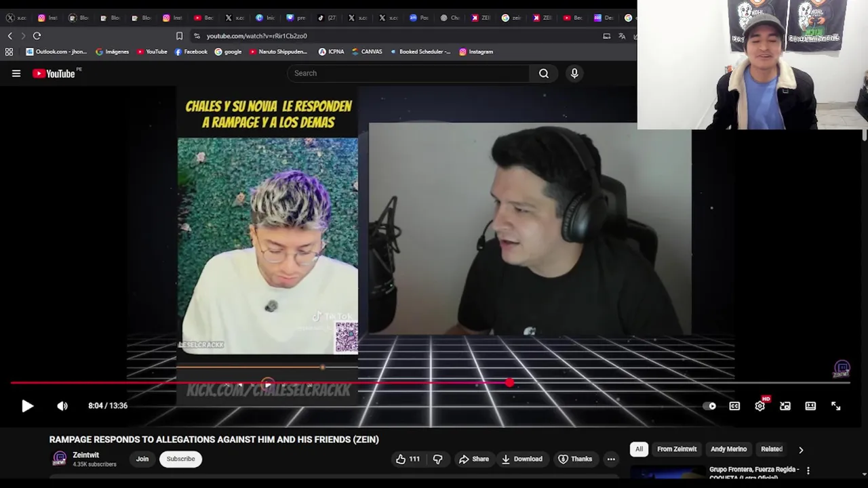Click the search magnifier button
Image resolution: width=868 pixels, height=488 pixels.
click(x=544, y=73)
